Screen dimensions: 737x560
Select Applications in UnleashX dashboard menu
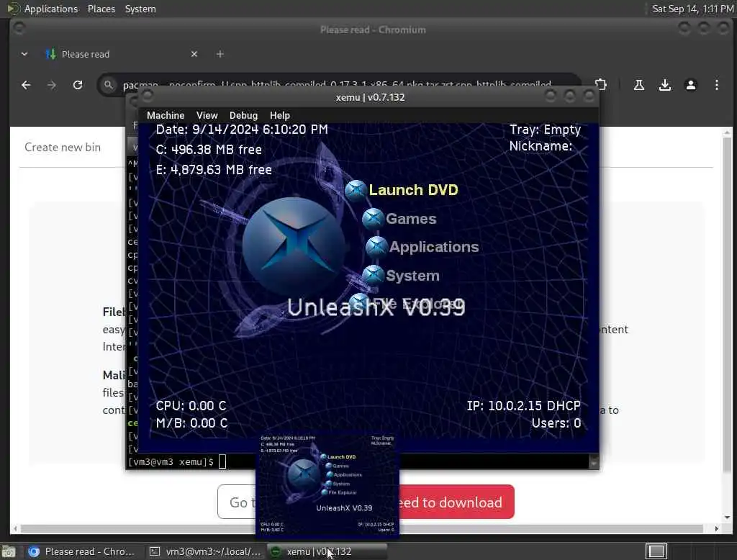pos(434,247)
